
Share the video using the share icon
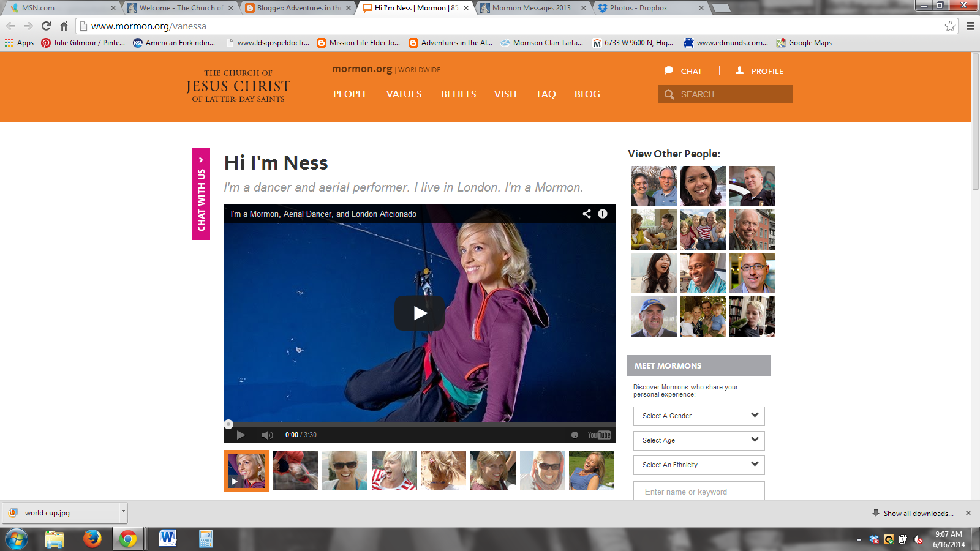pos(587,214)
